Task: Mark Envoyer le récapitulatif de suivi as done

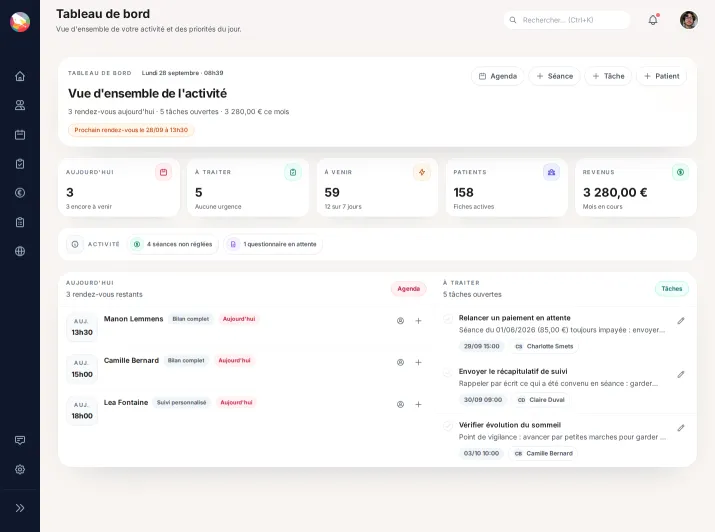Action: [448, 372]
